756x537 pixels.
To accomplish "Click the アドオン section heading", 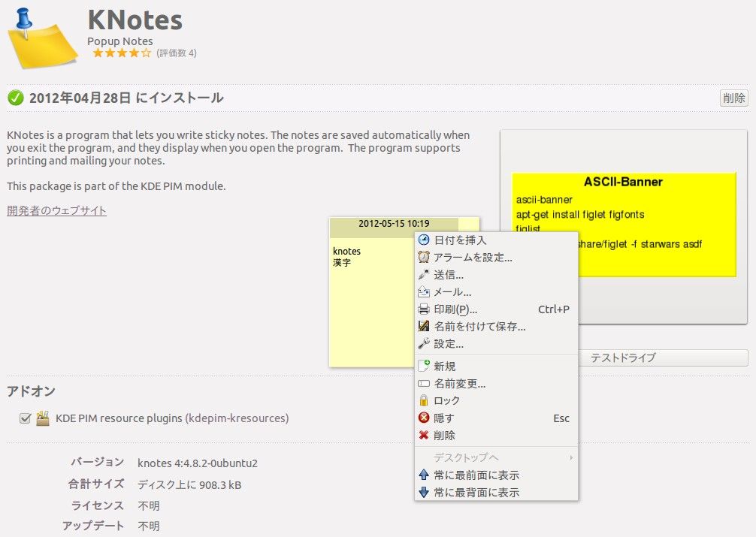I will click(31, 391).
